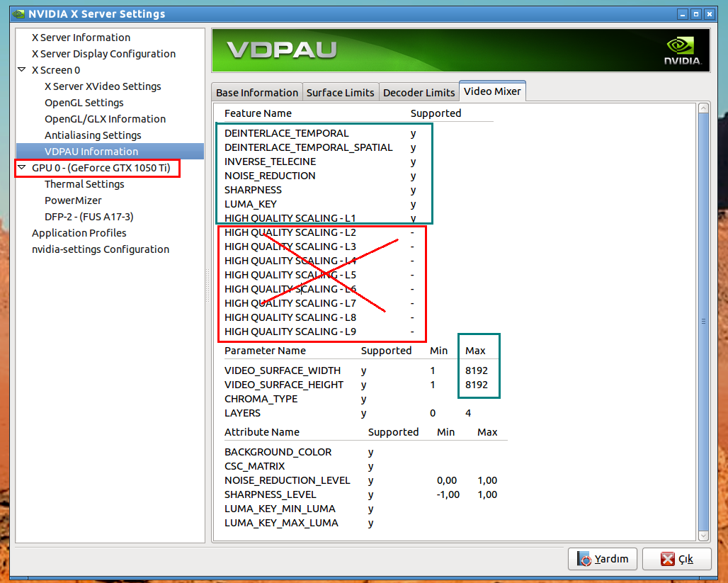Open Antialiasing Settings

[x=93, y=135]
